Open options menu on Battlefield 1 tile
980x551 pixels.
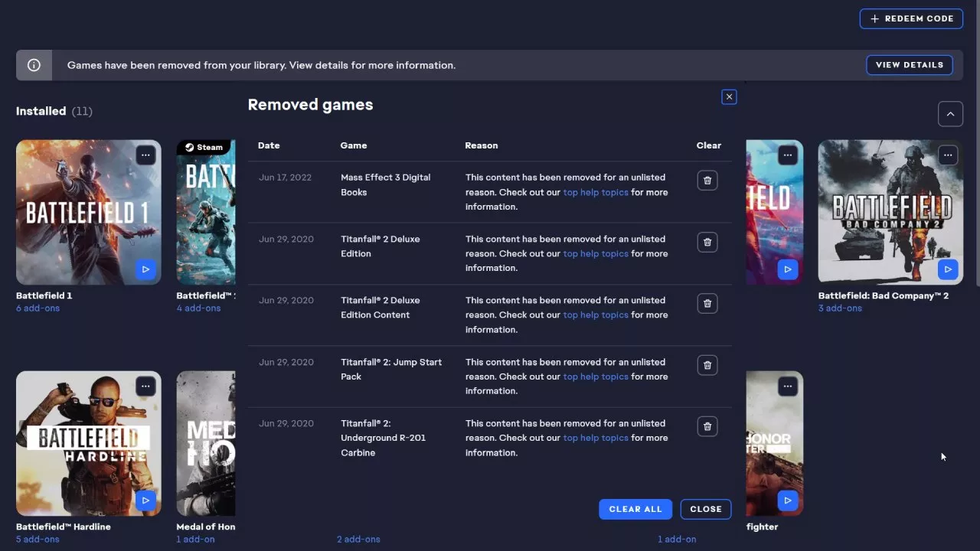tap(145, 155)
